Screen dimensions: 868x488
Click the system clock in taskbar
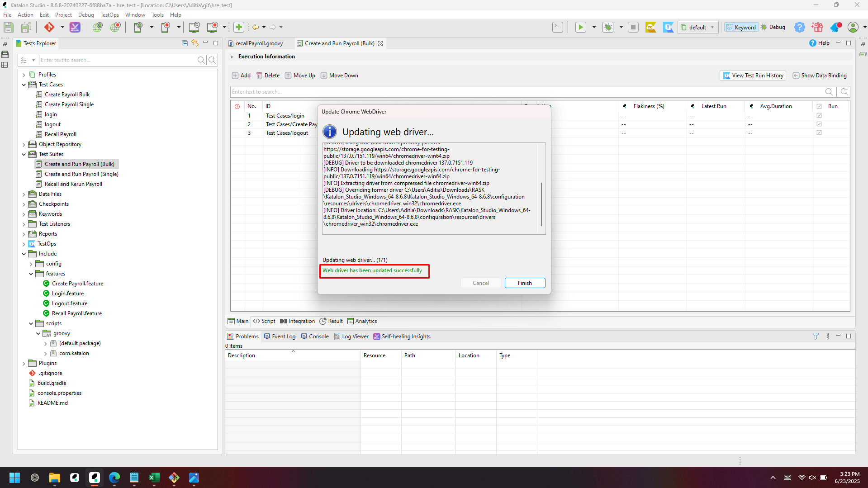pyautogui.click(x=847, y=478)
